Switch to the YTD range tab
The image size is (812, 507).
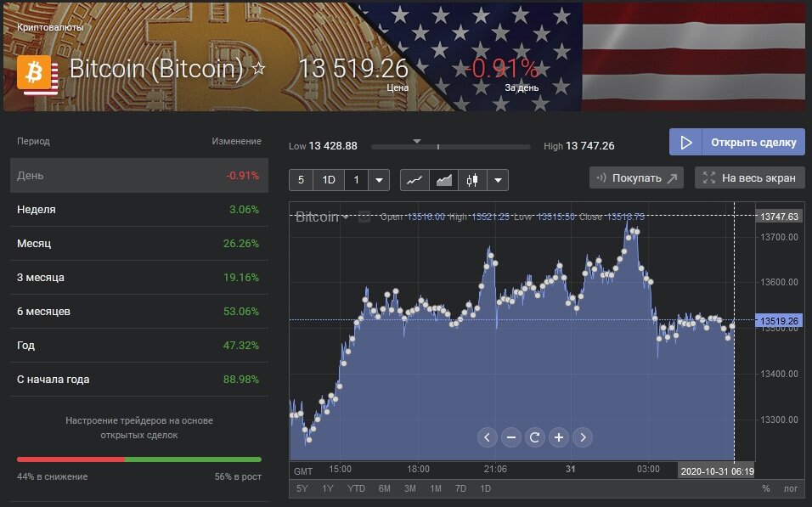(x=357, y=488)
